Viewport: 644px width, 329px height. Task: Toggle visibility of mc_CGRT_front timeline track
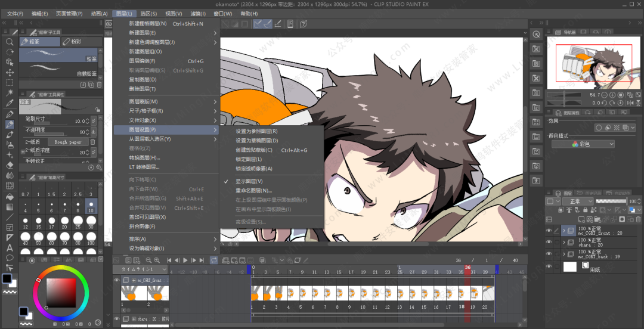pos(117,280)
